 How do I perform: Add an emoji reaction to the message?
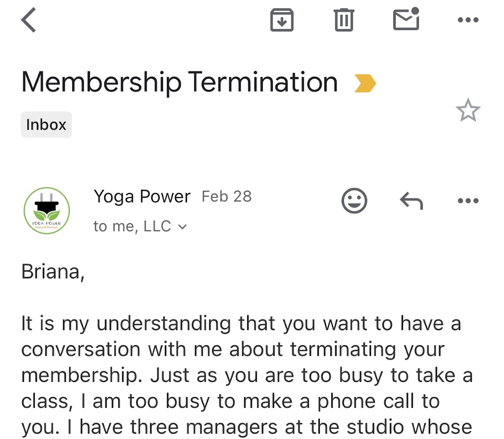[354, 201]
